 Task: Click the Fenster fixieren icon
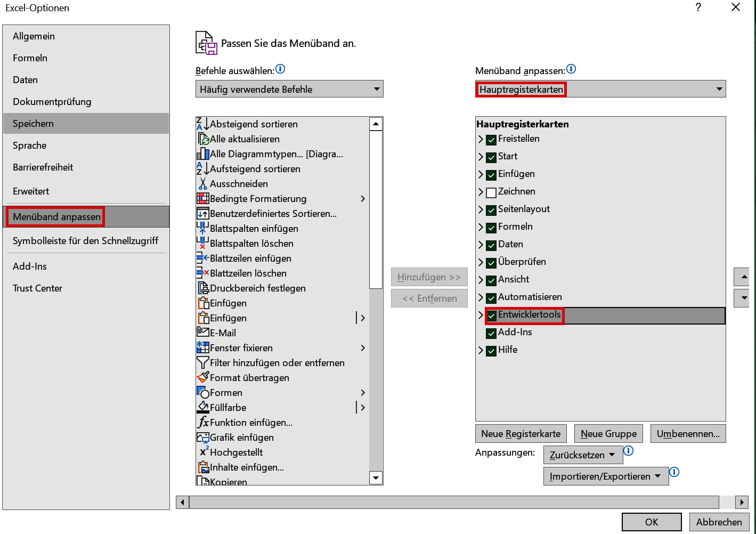204,347
